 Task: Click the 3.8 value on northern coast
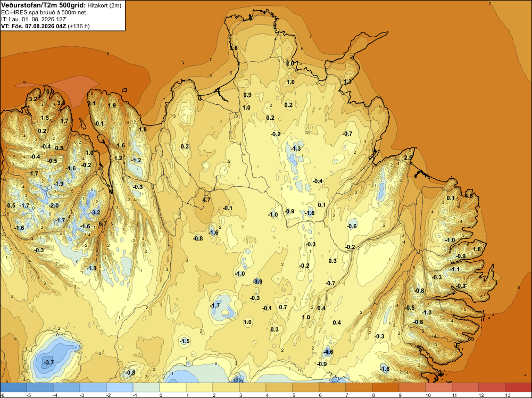(234, 48)
